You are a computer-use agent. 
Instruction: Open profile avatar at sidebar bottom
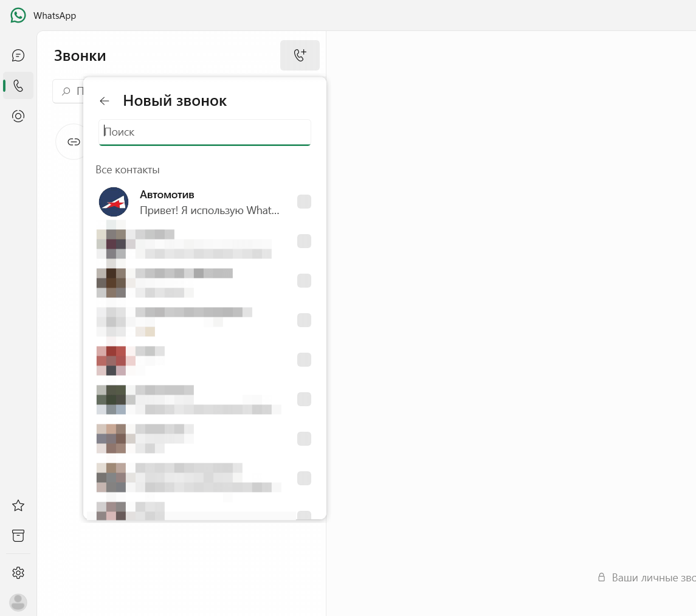coord(18,603)
